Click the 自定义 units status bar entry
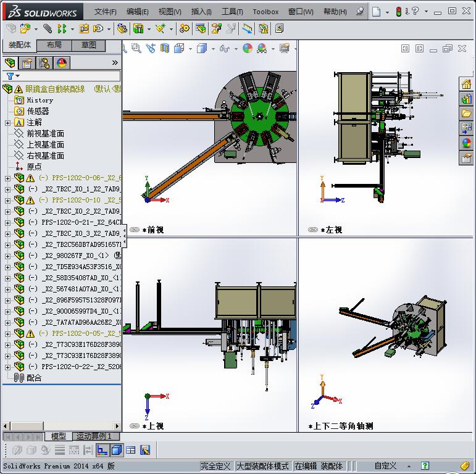Screen dimensions: 476x474 (x=385, y=466)
